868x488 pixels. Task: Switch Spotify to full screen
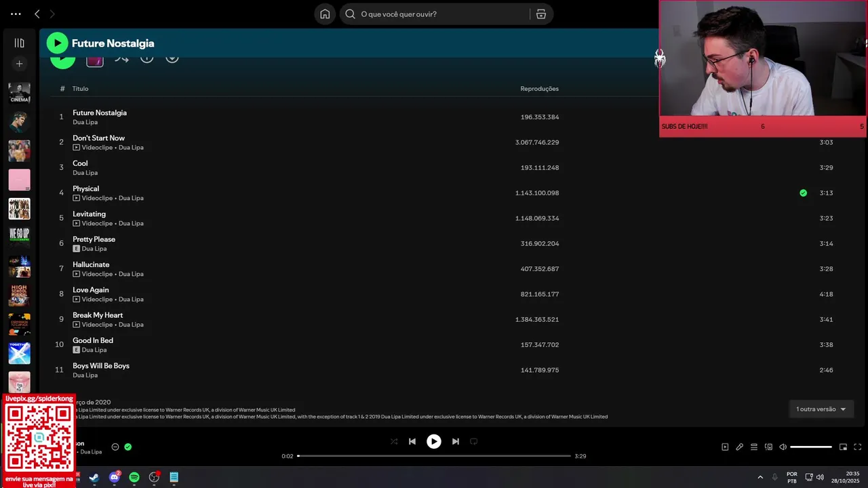(x=857, y=447)
